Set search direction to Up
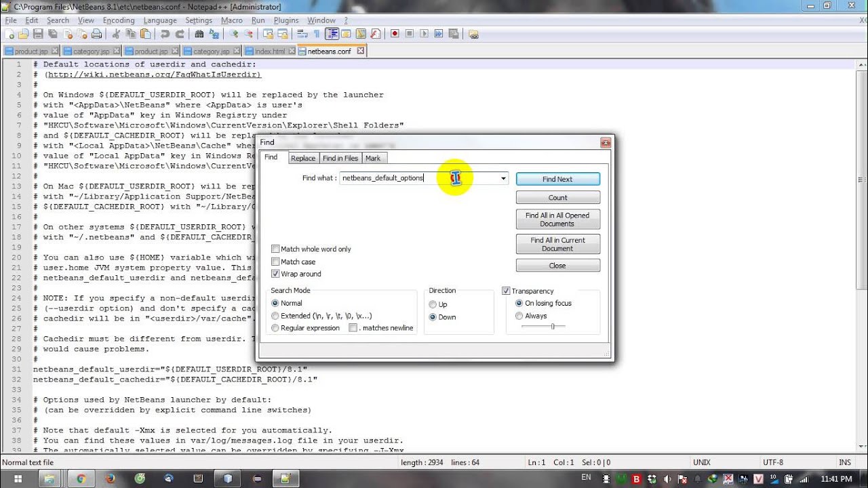The width and height of the screenshot is (868, 488). point(433,305)
